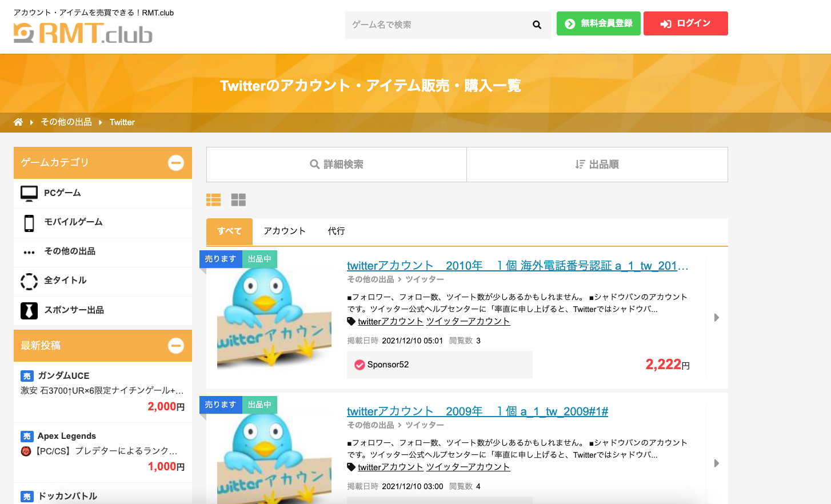Open the 詳細検索 advanced search panel
831x504 pixels.
tap(337, 165)
